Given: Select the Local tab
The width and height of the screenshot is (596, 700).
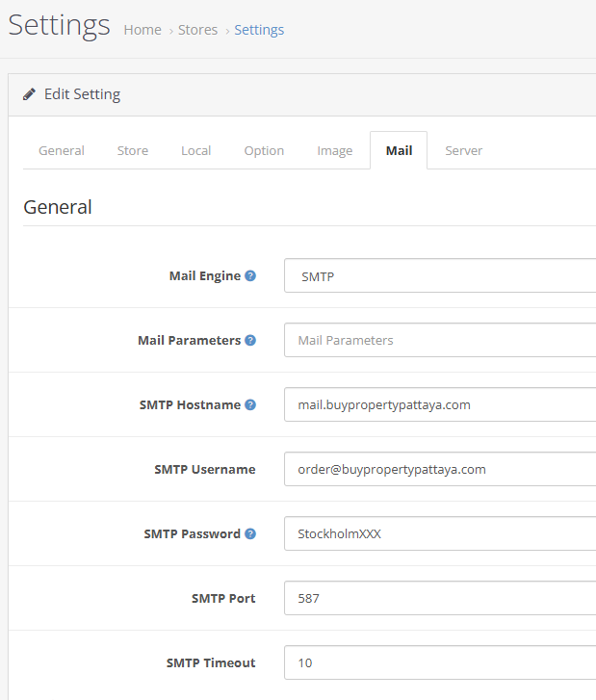Looking at the screenshot, I should [196, 150].
